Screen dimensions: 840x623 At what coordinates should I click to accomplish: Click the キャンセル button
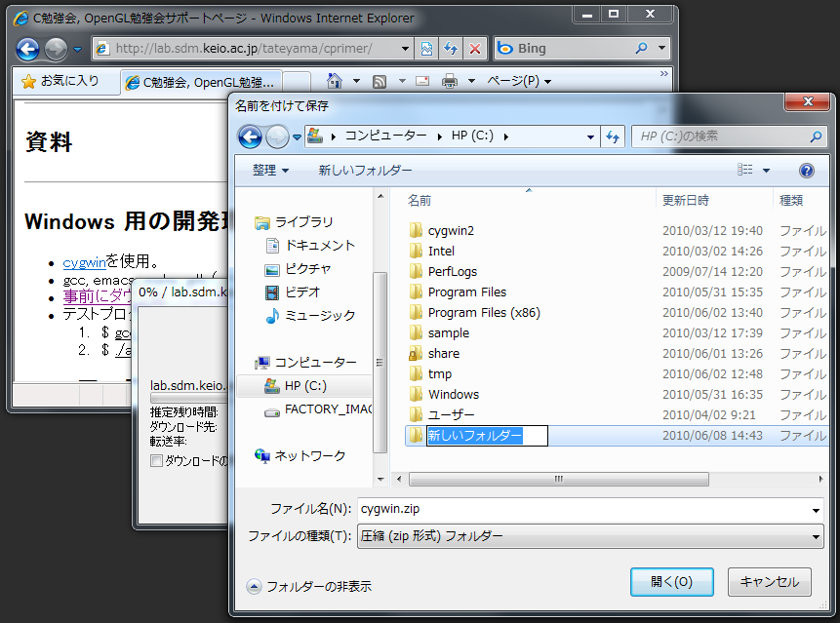769,582
